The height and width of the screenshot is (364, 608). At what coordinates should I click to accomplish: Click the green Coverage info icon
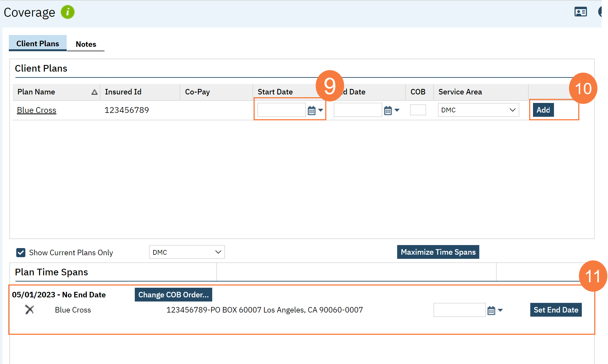[x=68, y=12]
